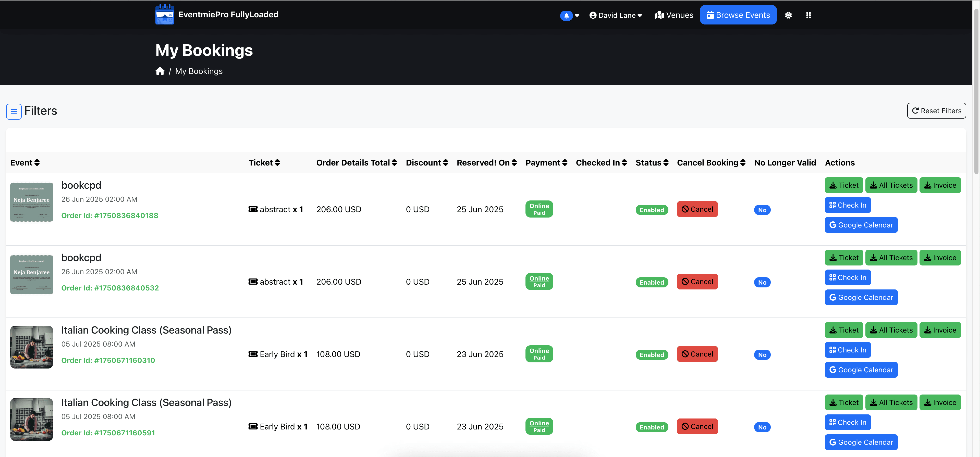The width and height of the screenshot is (980, 457).
Task: Click the home breadcrumb icon
Action: point(160,71)
